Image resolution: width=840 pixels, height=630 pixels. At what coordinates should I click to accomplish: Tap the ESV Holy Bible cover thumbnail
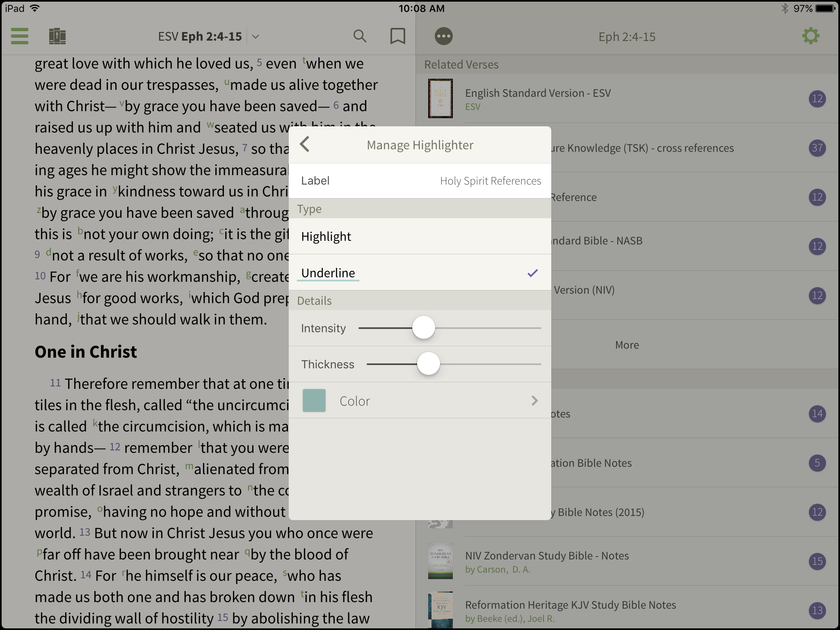coord(440,98)
